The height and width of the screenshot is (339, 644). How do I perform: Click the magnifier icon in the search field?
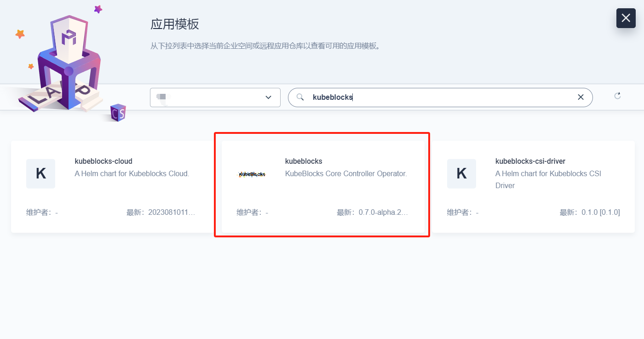(300, 97)
